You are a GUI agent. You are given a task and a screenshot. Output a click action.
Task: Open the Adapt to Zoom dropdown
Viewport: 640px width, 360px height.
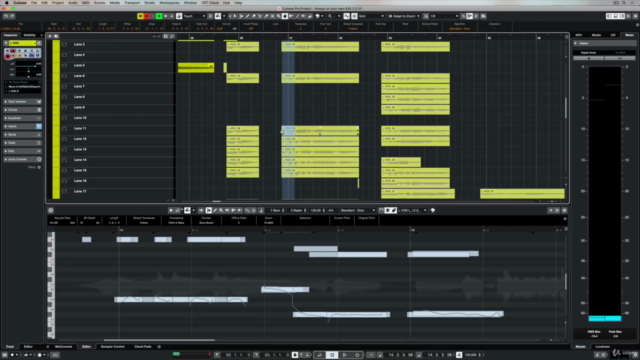[x=403, y=16]
